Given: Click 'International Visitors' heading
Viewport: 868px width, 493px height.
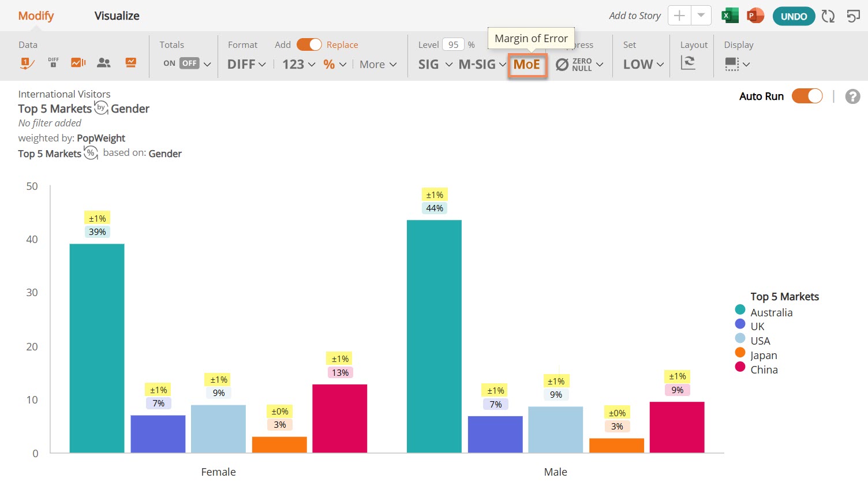Looking at the screenshot, I should [64, 94].
